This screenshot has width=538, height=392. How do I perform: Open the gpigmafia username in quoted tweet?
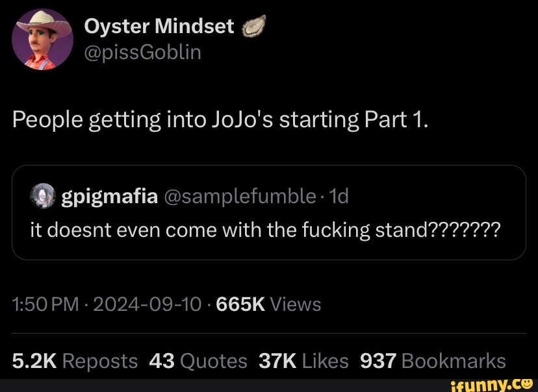[x=110, y=196]
